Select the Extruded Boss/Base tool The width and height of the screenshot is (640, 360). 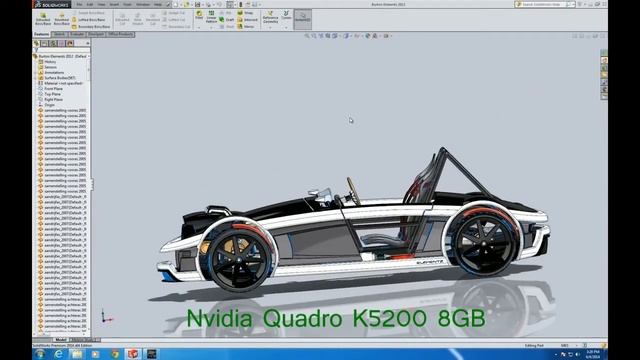43,19
